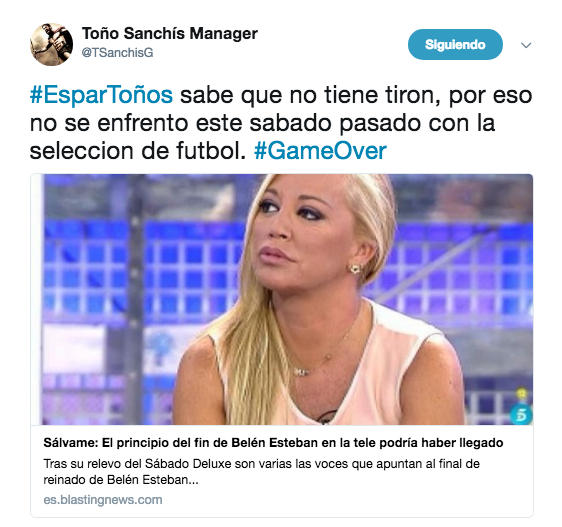Open the #GameOver hashtag
Screen dimensions: 562x527
[x=320, y=151]
